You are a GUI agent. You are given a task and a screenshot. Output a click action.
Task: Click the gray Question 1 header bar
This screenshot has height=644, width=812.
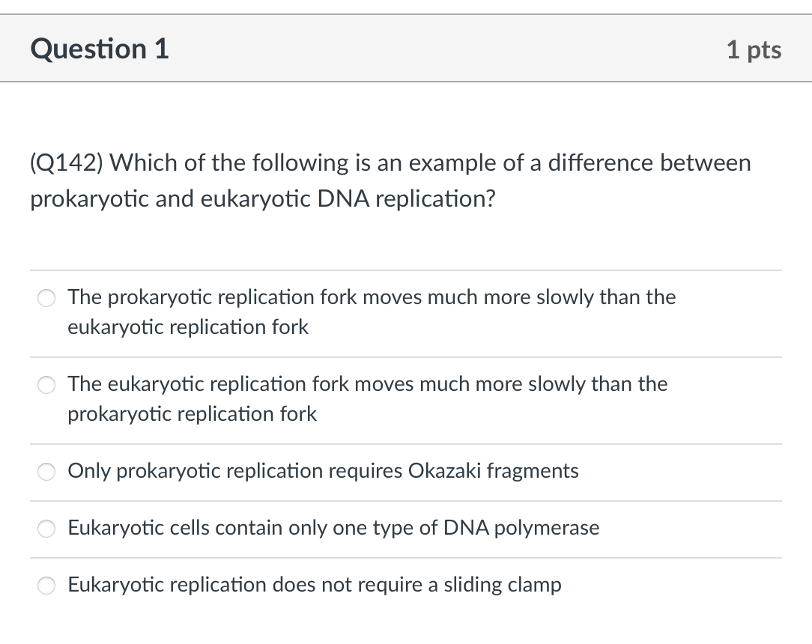click(406, 48)
